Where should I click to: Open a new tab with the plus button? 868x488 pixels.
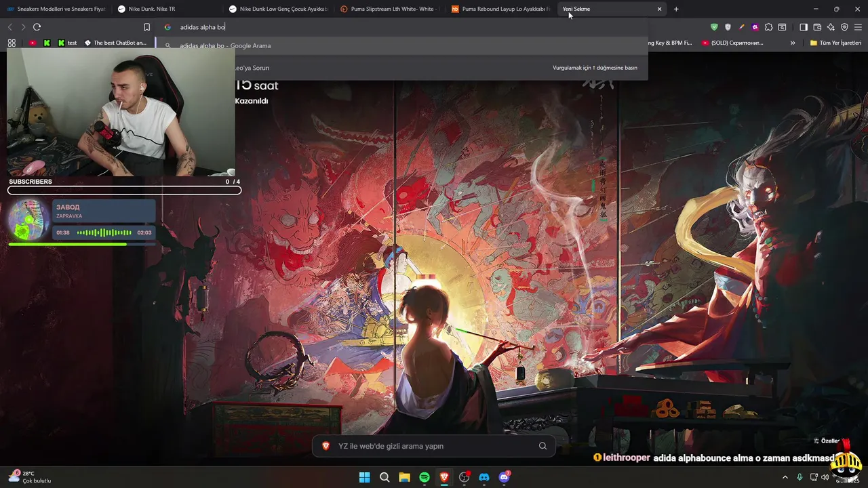(x=676, y=9)
